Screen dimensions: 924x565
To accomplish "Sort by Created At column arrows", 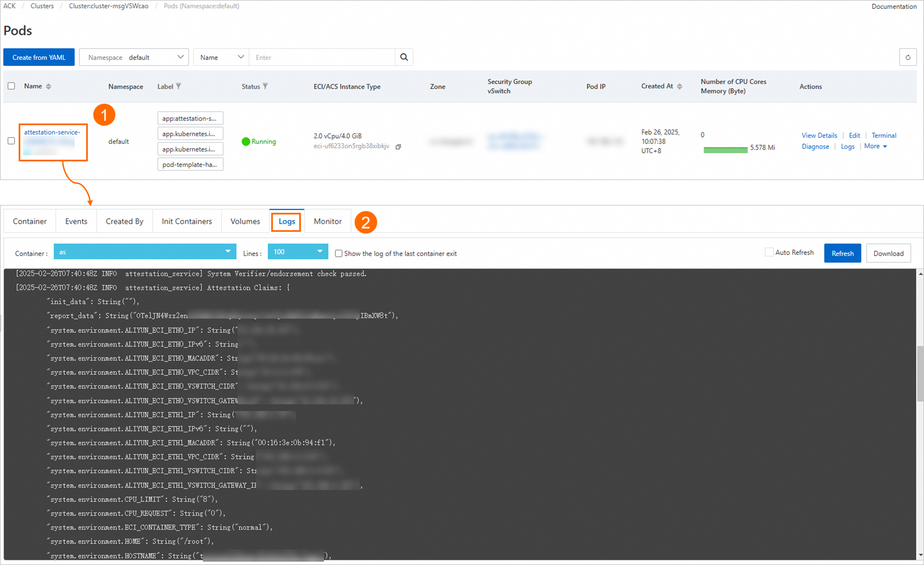I will (x=680, y=86).
